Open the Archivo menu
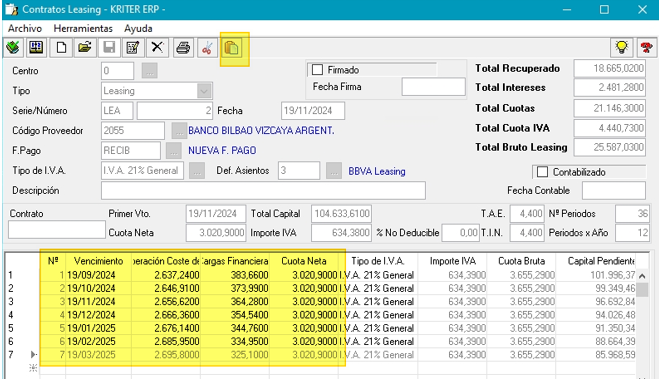This screenshot has height=380, width=659. [25, 29]
